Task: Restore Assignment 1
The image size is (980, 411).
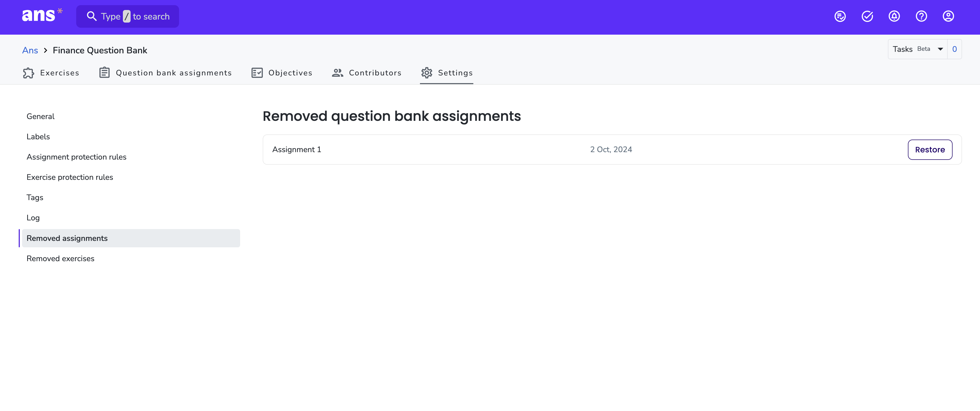Action: [930, 150]
